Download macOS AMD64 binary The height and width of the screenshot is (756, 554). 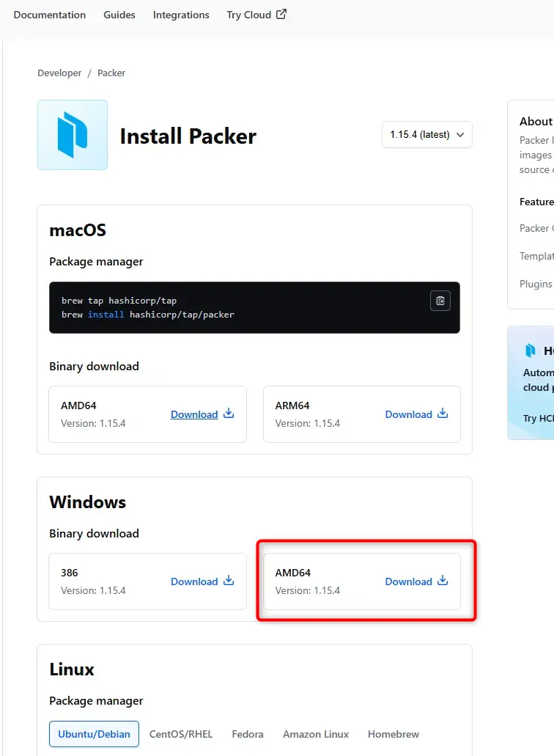point(202,414)
